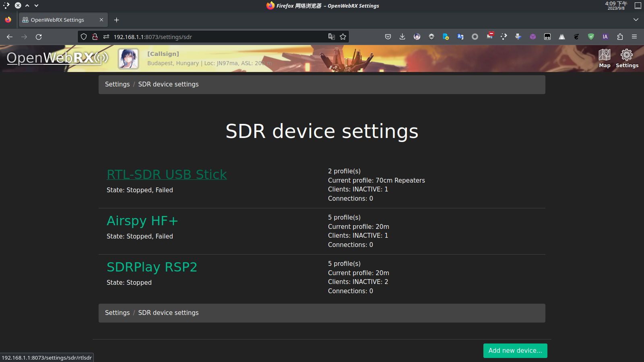Click the avatar image next to Callsign
This screenshot has width=644, height=362.
[128, 58]
